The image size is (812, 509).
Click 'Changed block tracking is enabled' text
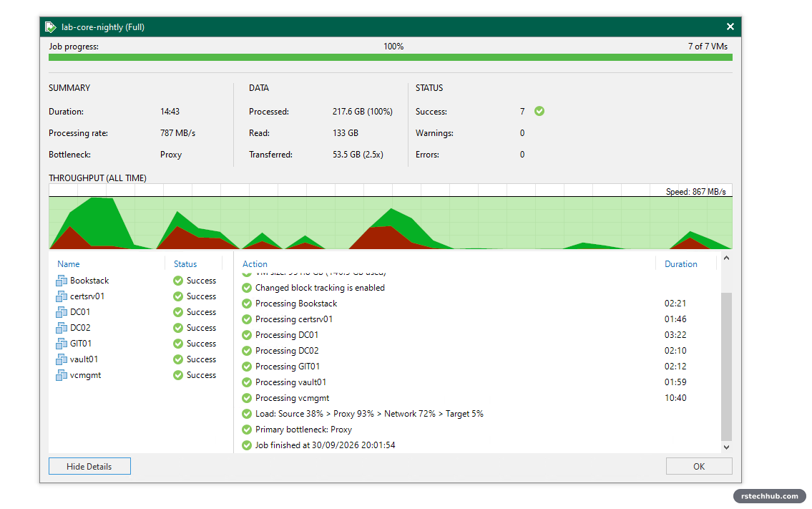320,288
